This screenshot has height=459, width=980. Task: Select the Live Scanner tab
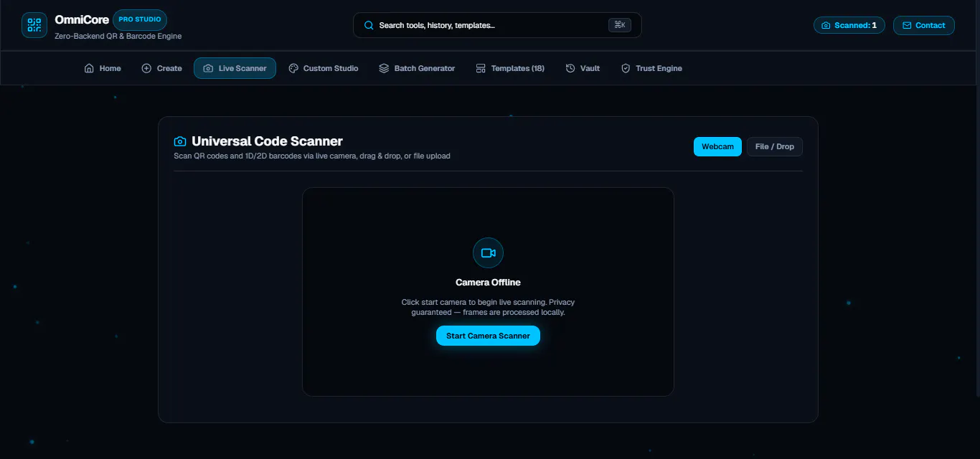[235, 68]
